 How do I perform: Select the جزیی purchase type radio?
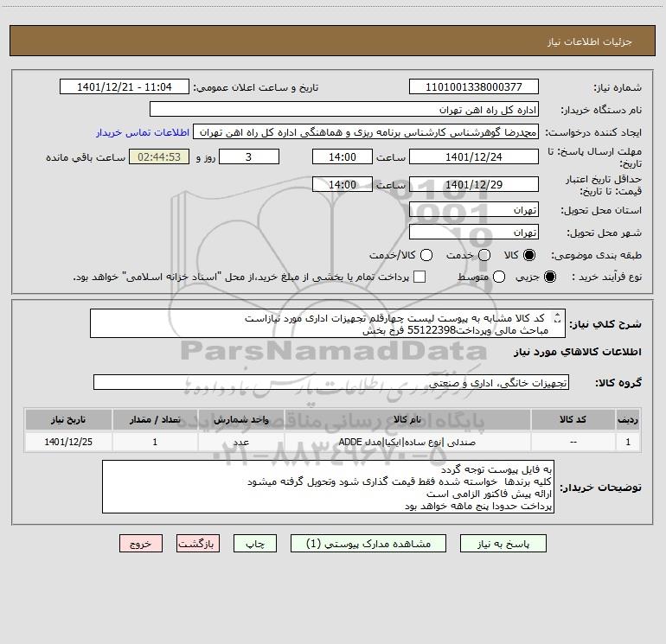(549, 277)
